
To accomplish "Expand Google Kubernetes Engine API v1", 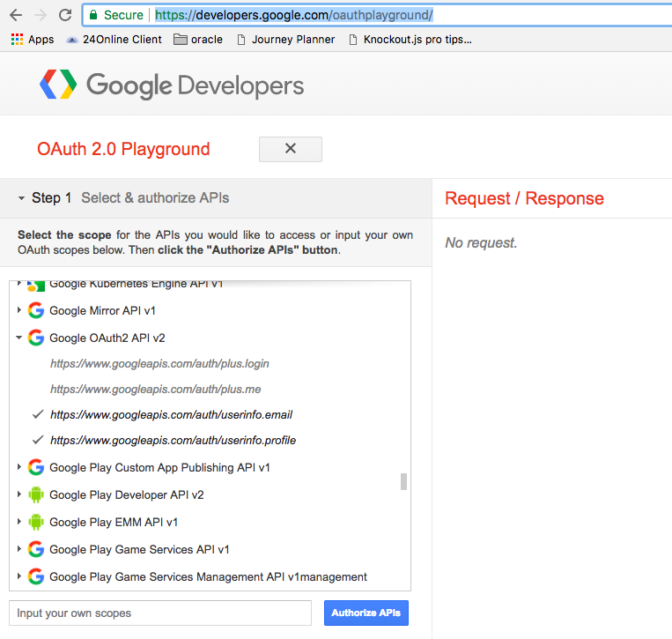I will coord(19,284).
